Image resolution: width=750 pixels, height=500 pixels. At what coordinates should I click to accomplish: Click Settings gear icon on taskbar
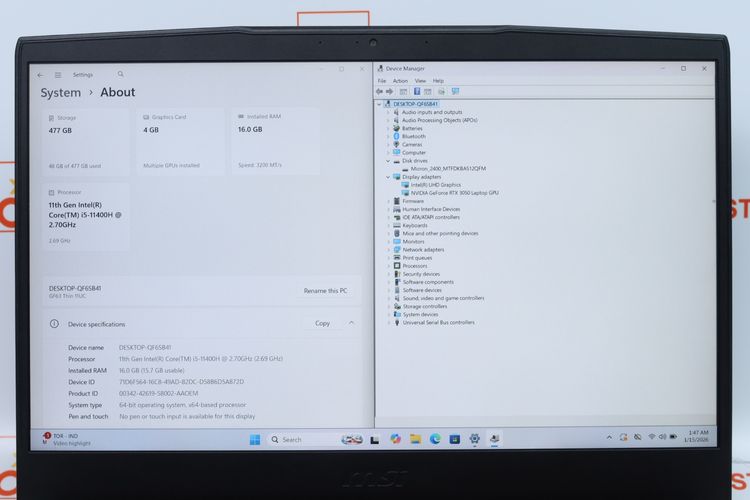(x=474, y=439)
